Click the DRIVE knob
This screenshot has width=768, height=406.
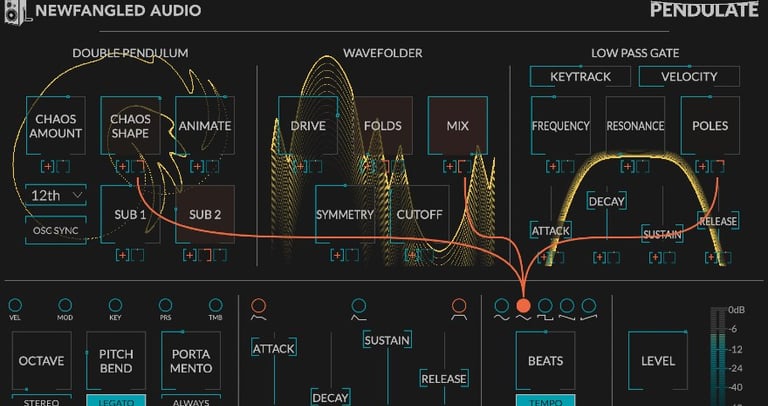click(308, 126)
